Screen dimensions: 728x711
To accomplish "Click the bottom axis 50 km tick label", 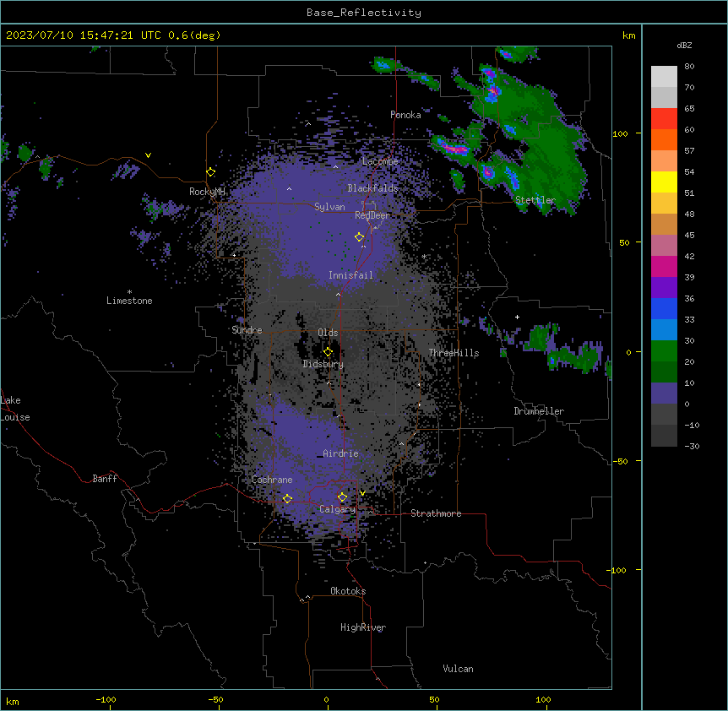I will tap(434, 699).
